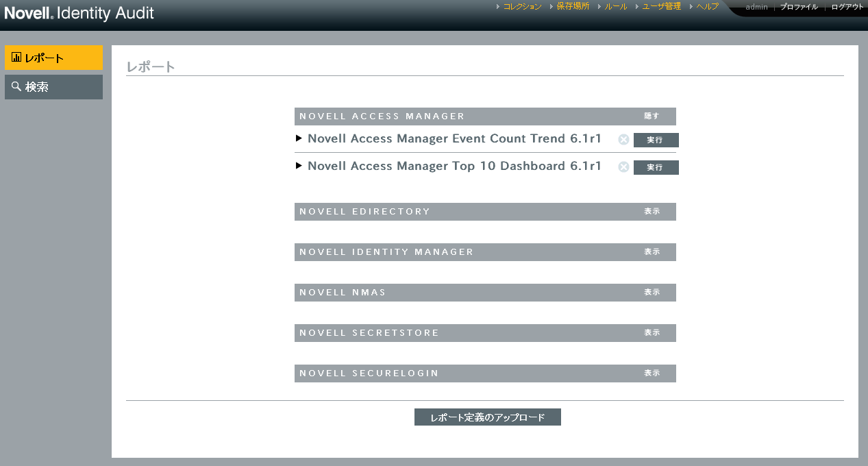Screen dimensions: 868x466
Task: Open the プロファイル link
Action: click(x=799, y=7)
